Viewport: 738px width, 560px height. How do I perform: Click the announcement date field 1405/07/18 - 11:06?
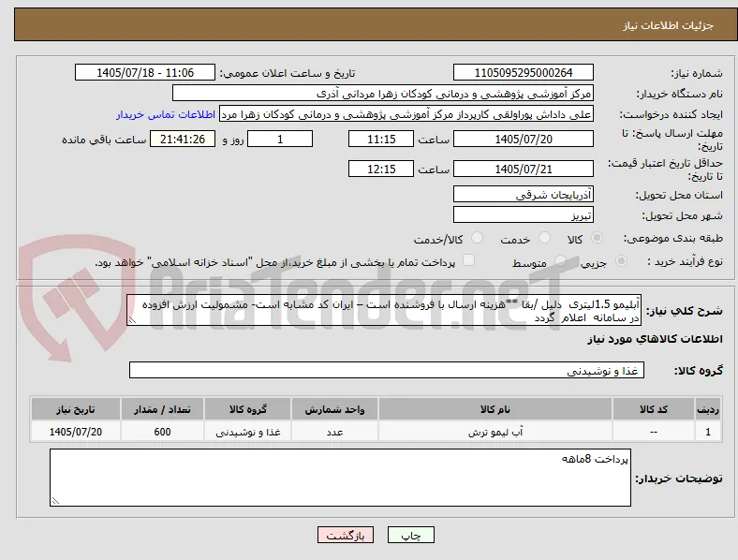(x=145, y=72)
